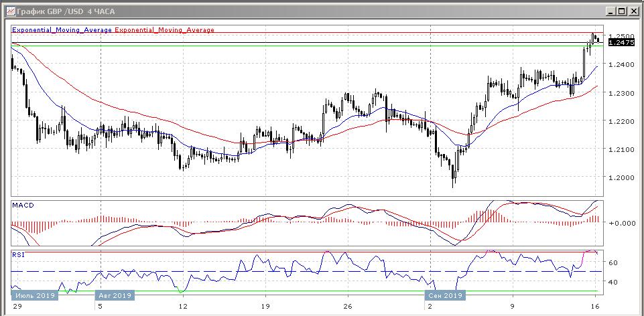Click the 1.2500 price axis label
This screenshot has height=316, width=644.
point(619,35)
